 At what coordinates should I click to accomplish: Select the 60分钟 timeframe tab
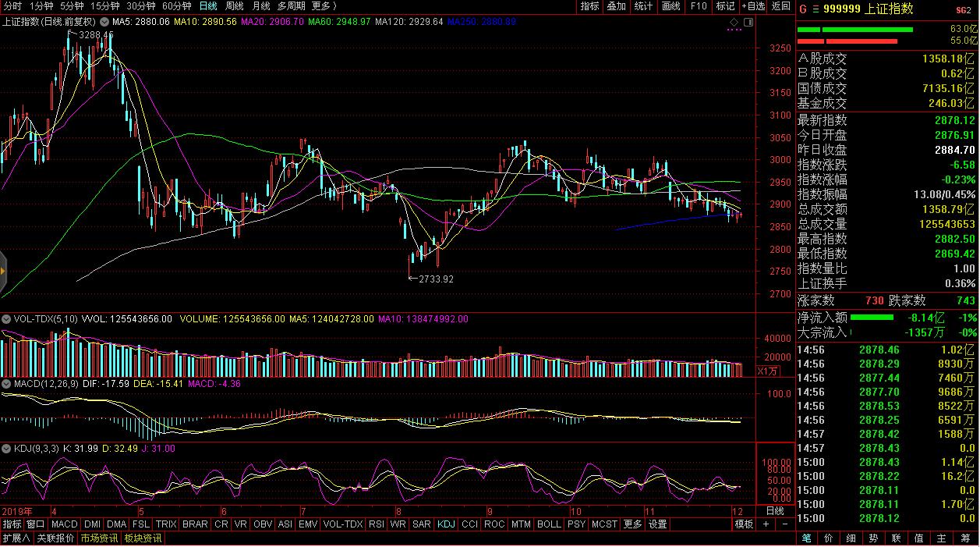176,6
